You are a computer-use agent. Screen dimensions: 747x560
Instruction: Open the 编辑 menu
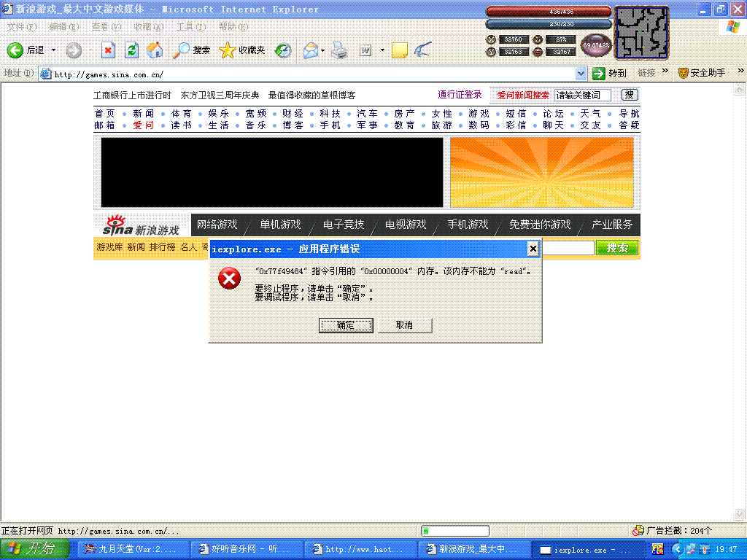coord(64,27)
